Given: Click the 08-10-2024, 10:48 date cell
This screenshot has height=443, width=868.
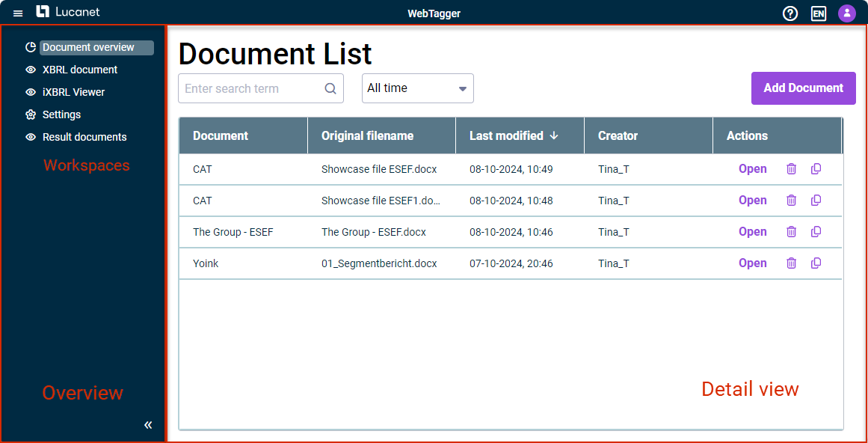Looking at the screenshot, I should tap(511, 201).
